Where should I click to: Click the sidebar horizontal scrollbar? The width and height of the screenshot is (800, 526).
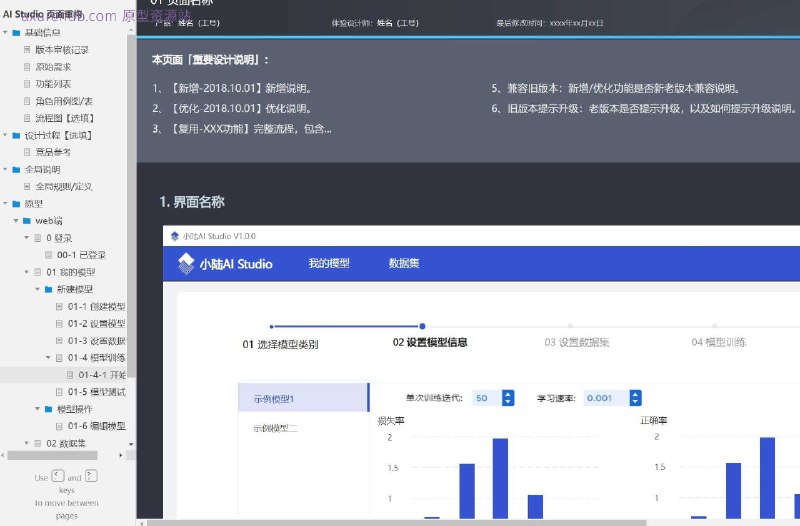point(52,455)
